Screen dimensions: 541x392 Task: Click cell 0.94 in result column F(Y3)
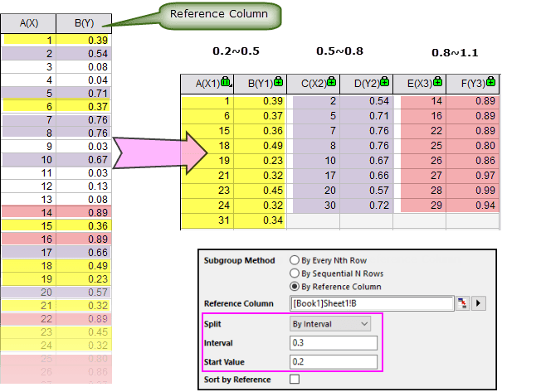point(473,206)
